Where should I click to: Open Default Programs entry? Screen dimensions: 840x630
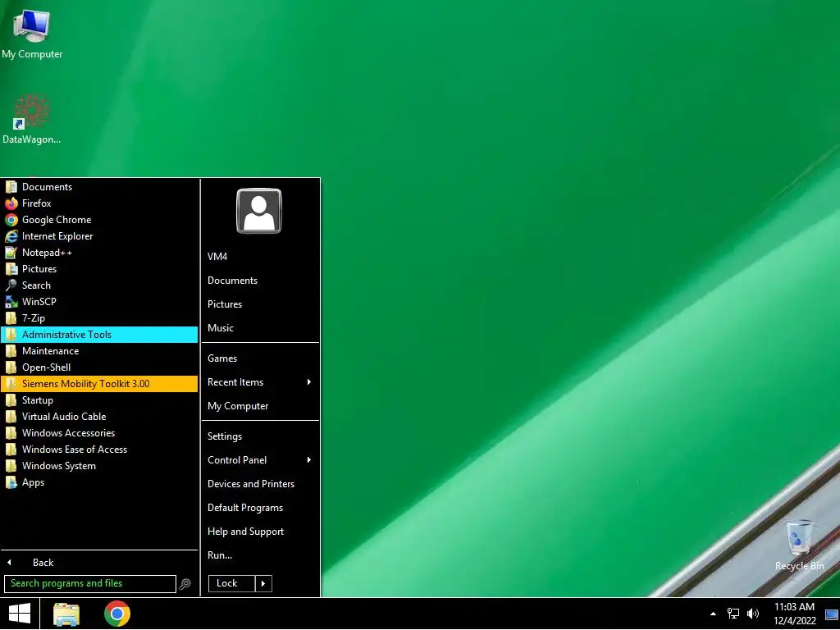tap(260, 508)
